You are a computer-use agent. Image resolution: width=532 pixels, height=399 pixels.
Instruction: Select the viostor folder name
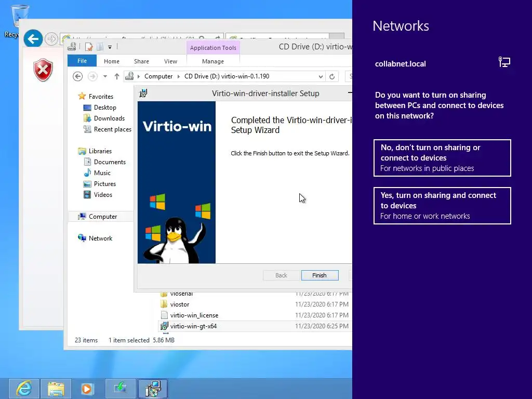click(179, 304)
